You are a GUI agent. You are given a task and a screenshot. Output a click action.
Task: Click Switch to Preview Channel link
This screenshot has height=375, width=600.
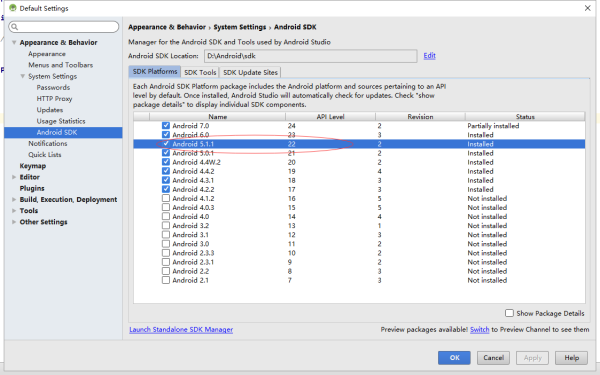point(479,329)
